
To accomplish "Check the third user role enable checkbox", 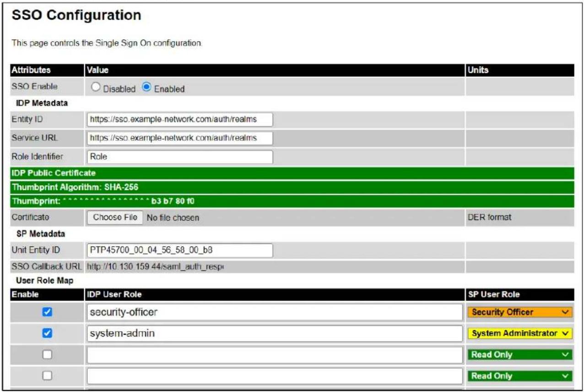I will point(47,355).
